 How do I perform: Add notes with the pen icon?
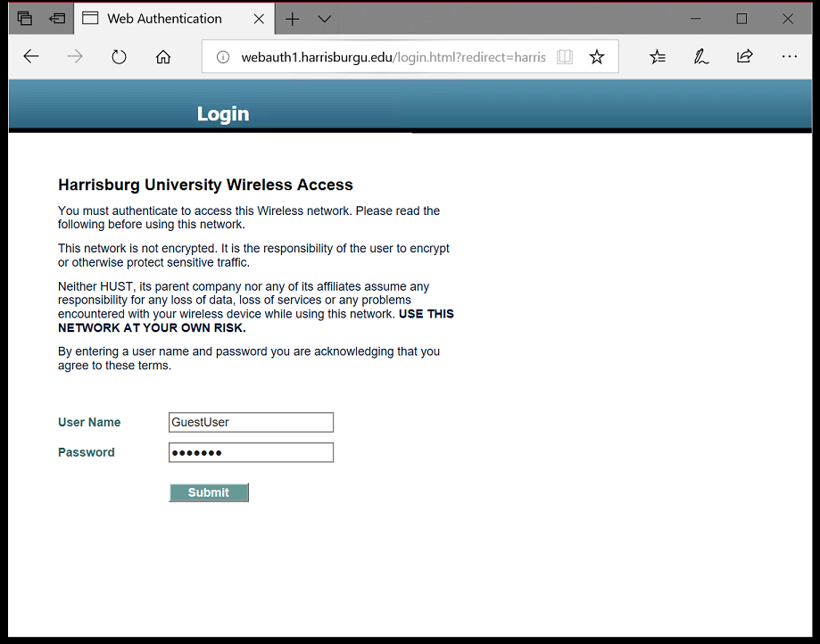[701, 56]
